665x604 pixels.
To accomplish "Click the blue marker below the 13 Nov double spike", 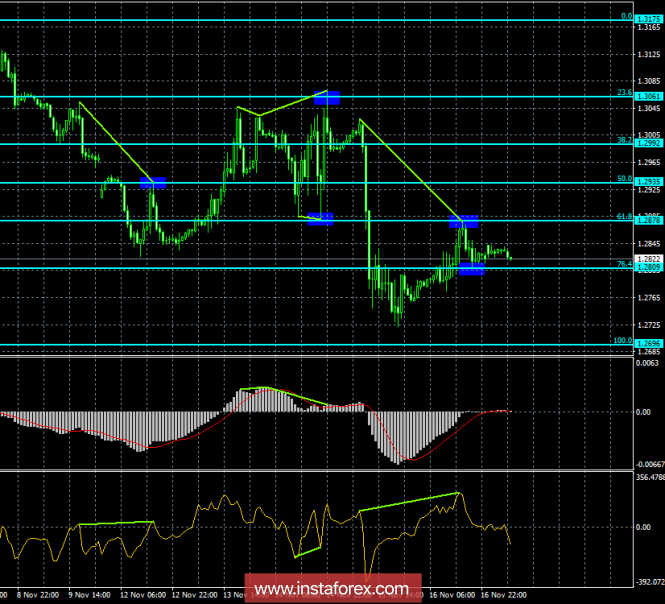I will click(320, 219).
